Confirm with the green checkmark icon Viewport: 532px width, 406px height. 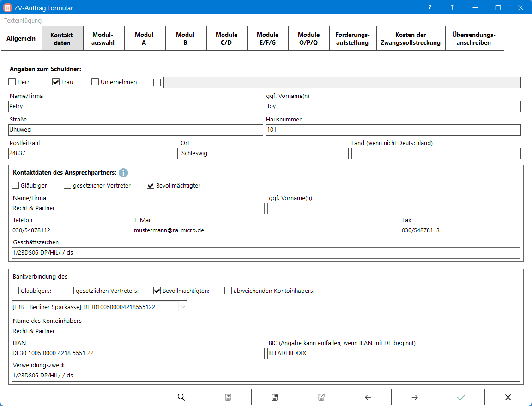[461, 397]
